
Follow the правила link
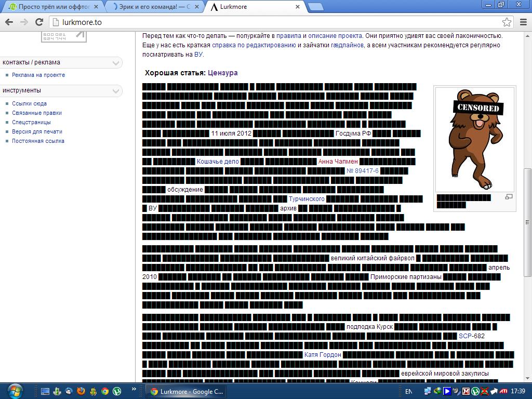(289, 36)
